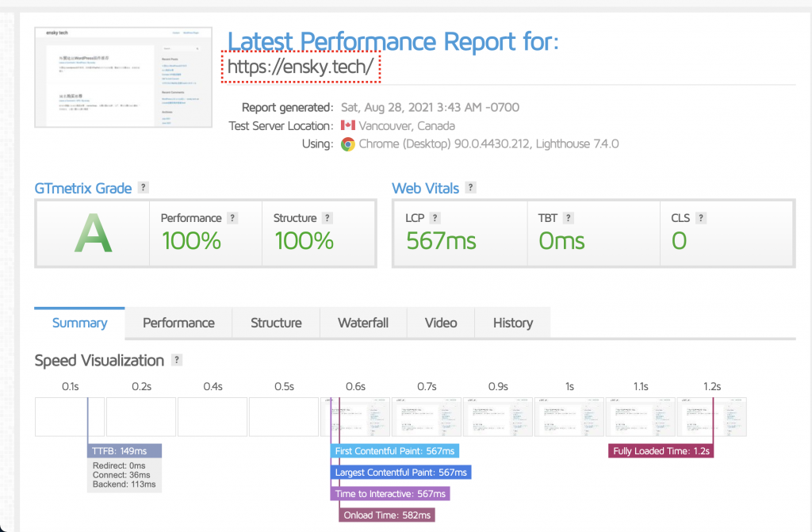812x532 pixels.
Task: Select the Waterfall tab
Action: coord(363,323)
